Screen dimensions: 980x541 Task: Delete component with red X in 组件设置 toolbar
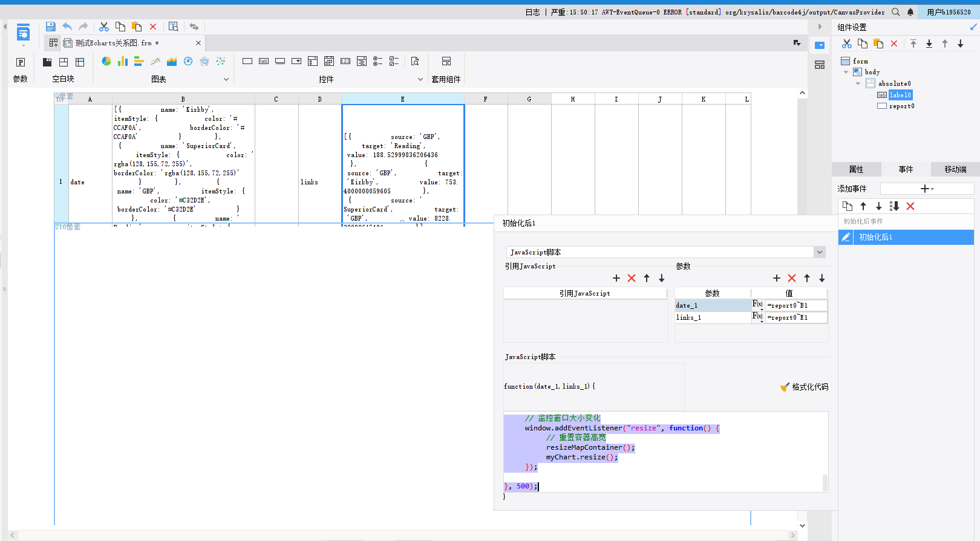(x=894, y=44)
